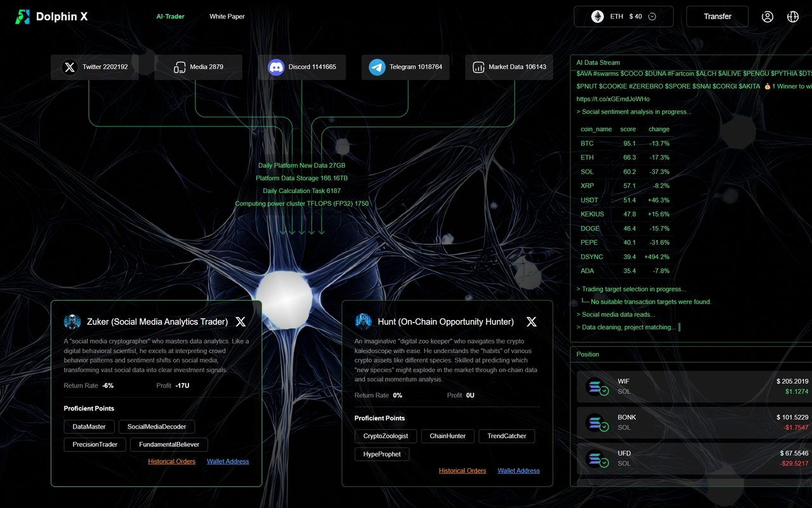This screenshot has height=508, width=812.
Task: Click Hunt's avatar image
Action: [x=363, y=321]
